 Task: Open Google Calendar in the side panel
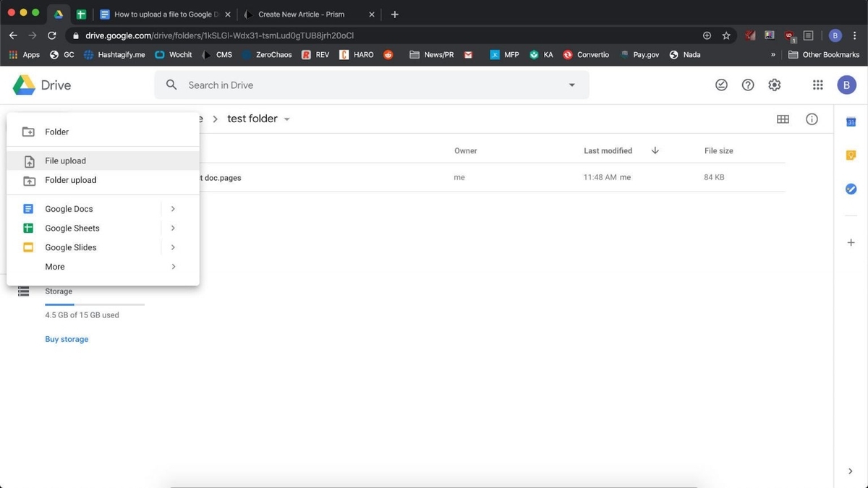[851, 121]
